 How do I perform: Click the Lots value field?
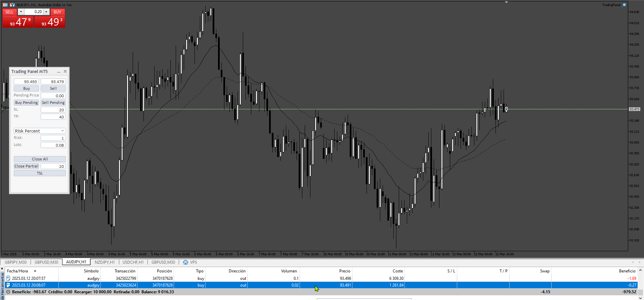[53, 145]
